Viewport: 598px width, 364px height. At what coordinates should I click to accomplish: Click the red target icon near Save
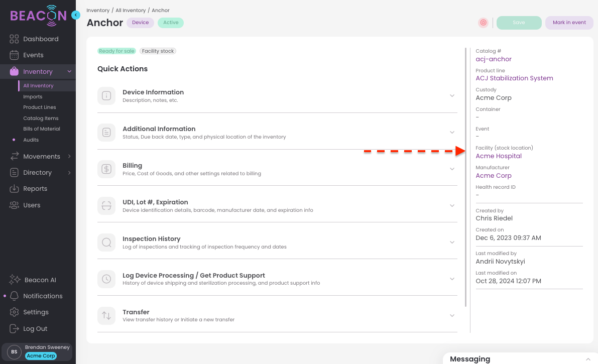[x=483, y=23]
